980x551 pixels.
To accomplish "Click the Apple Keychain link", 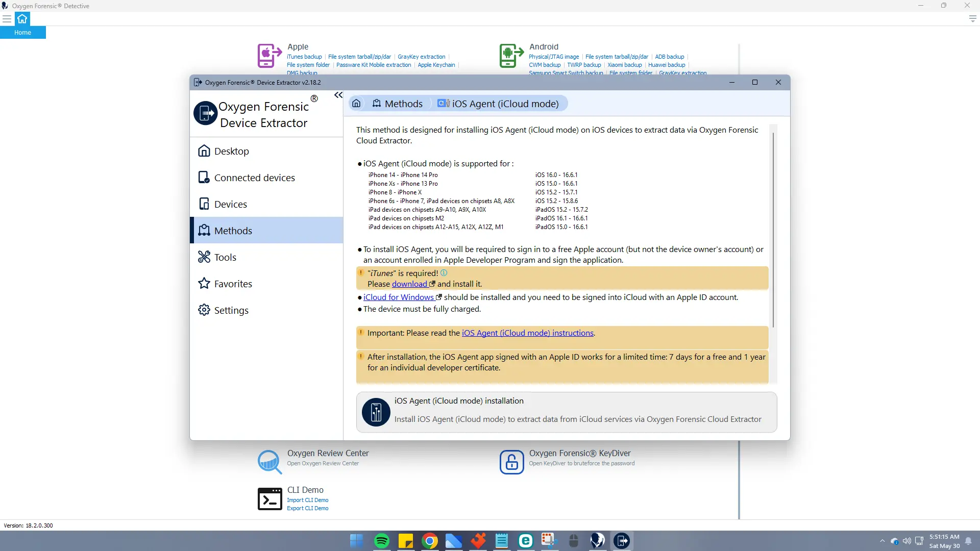I will click(436, 65).
